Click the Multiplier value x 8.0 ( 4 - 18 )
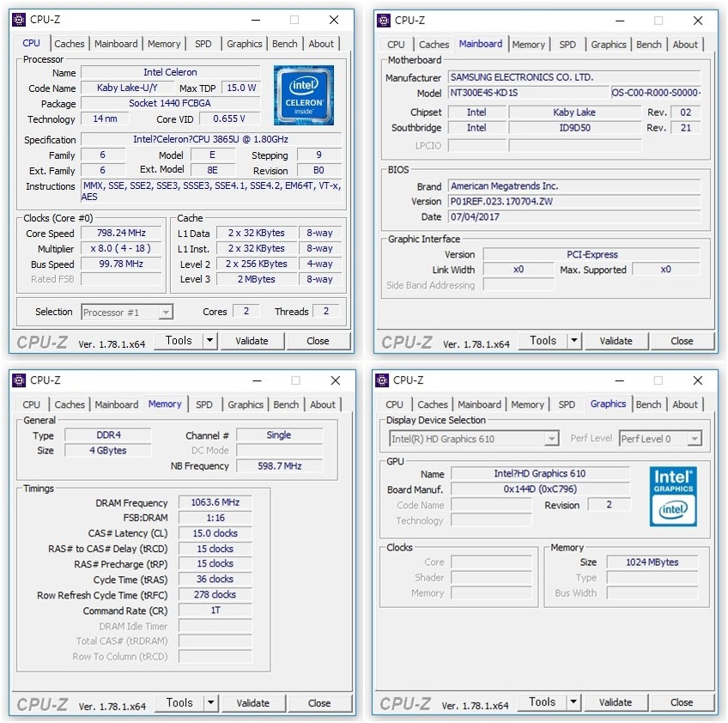 (x=121, y=248)
